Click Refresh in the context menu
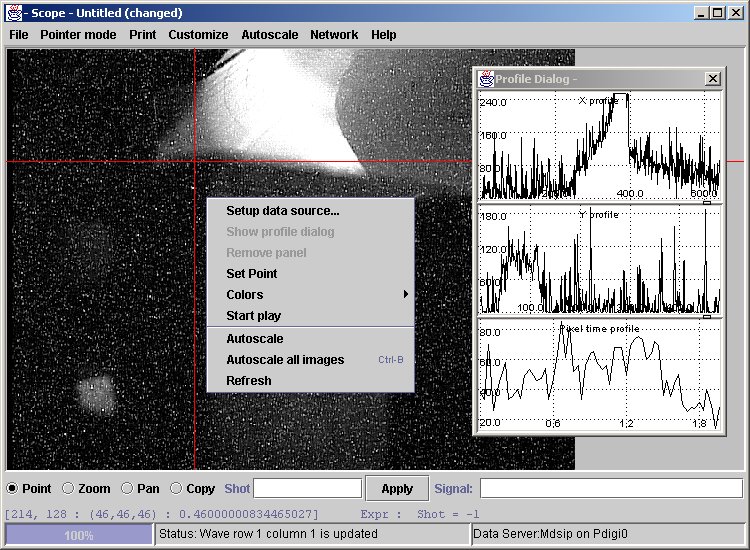750x550 pixels. [249, 380]
